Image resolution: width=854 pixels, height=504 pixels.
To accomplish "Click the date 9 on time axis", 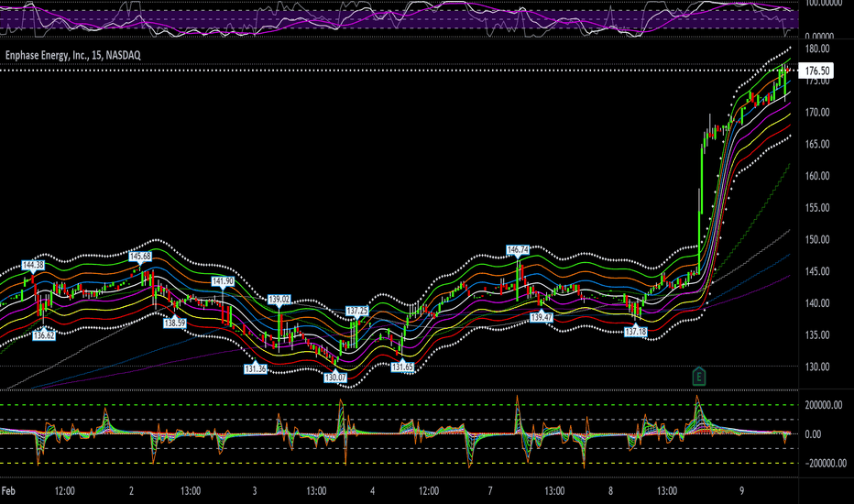I will pos(742,491).
